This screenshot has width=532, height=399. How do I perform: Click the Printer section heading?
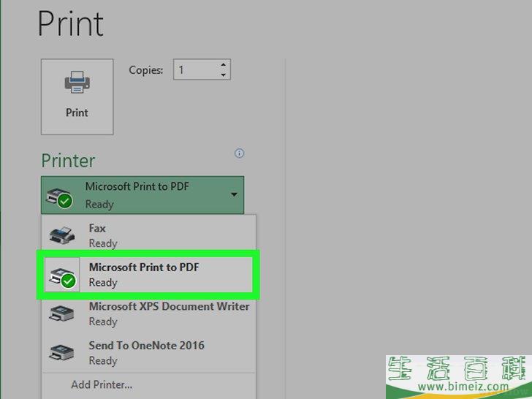tap(68, 161)
